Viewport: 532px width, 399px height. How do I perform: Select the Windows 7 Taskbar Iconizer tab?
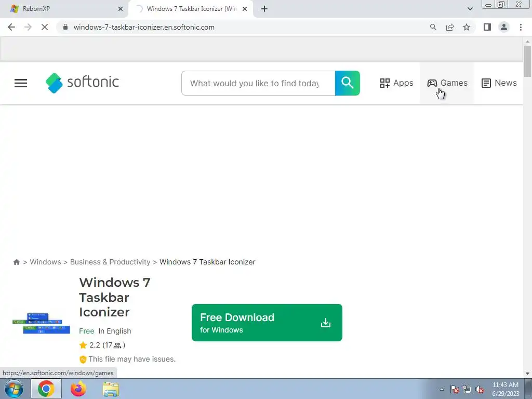tap(190, 9)
